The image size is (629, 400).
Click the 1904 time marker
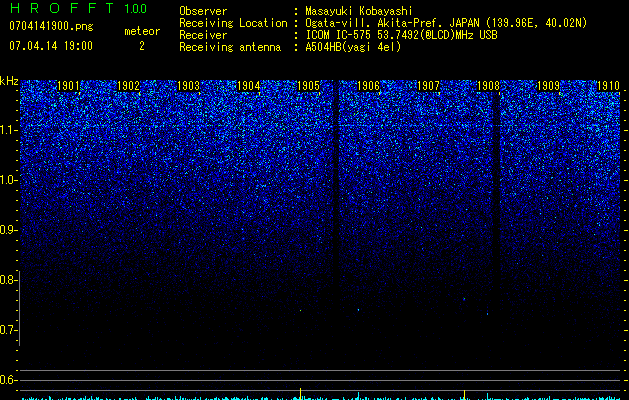point(248,86)
